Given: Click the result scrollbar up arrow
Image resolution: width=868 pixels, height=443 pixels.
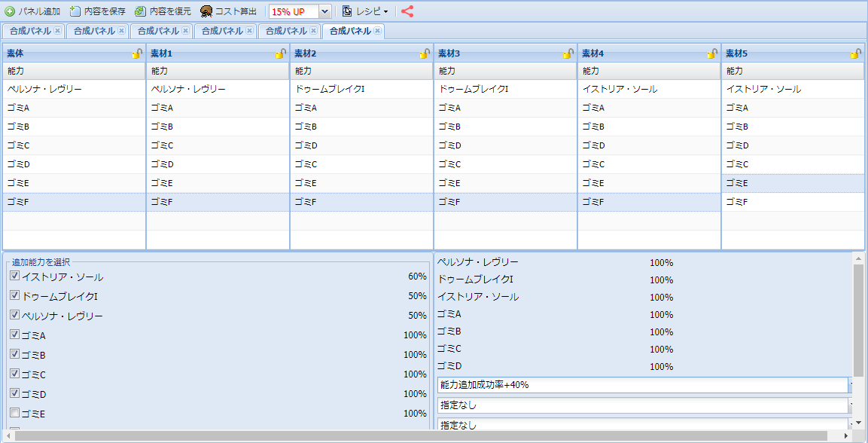Looking at the screenshot, I should coord(858,258).
